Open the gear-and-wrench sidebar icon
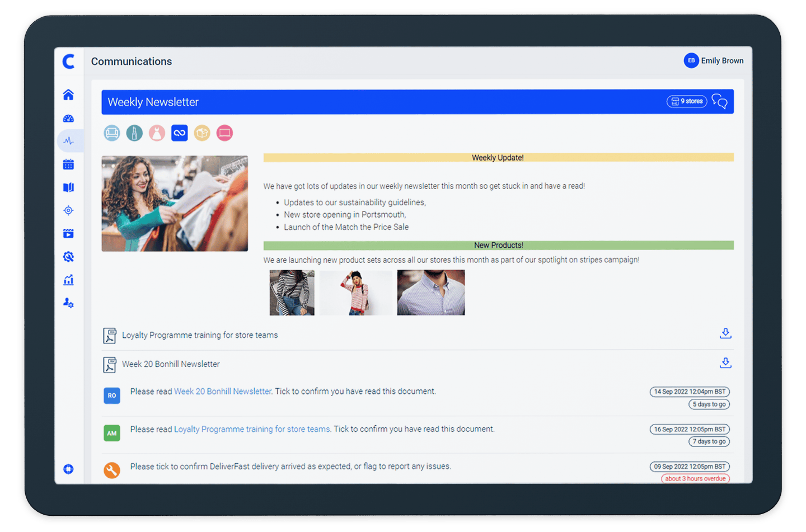The image size is (806, 532). pyautogui.click(x=68, y=257)
